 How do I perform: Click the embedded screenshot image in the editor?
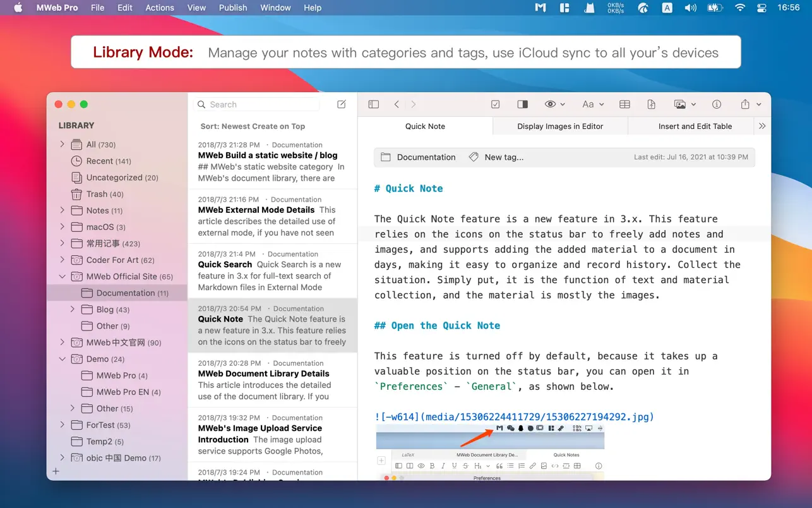point(489,452)
